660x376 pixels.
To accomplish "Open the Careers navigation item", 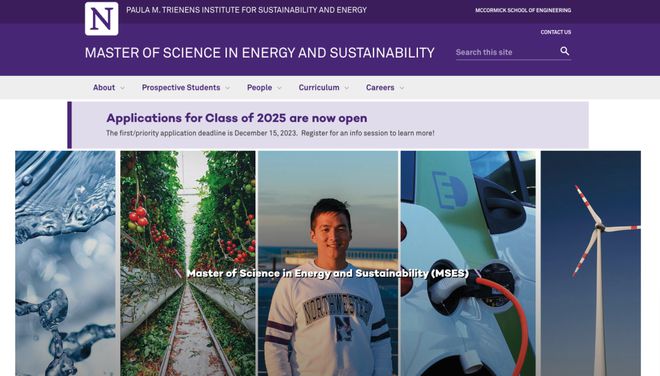I will pyautogui.click(x=380, y=88).
